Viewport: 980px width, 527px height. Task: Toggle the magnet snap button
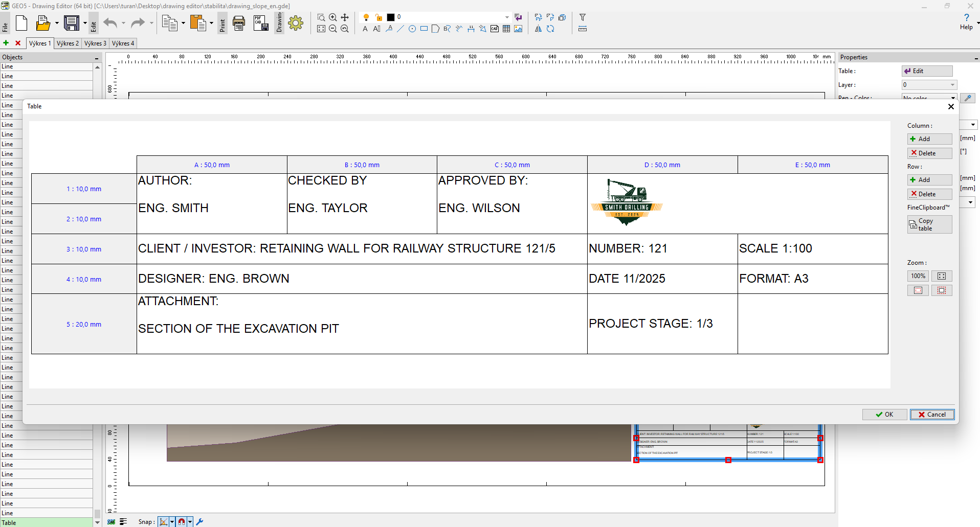(x=182, y=522)
